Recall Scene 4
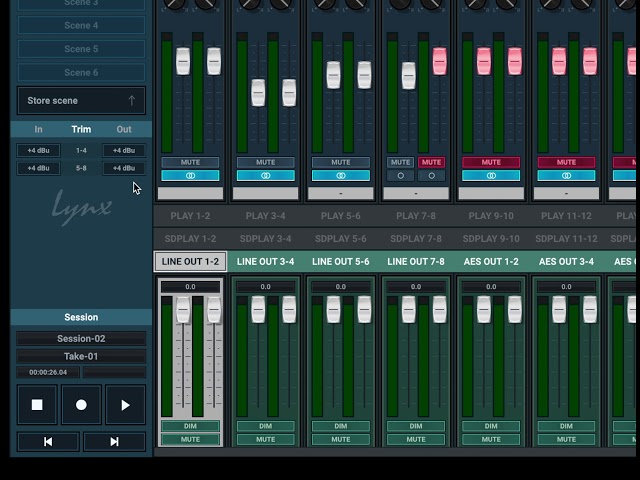 point(81,25)
